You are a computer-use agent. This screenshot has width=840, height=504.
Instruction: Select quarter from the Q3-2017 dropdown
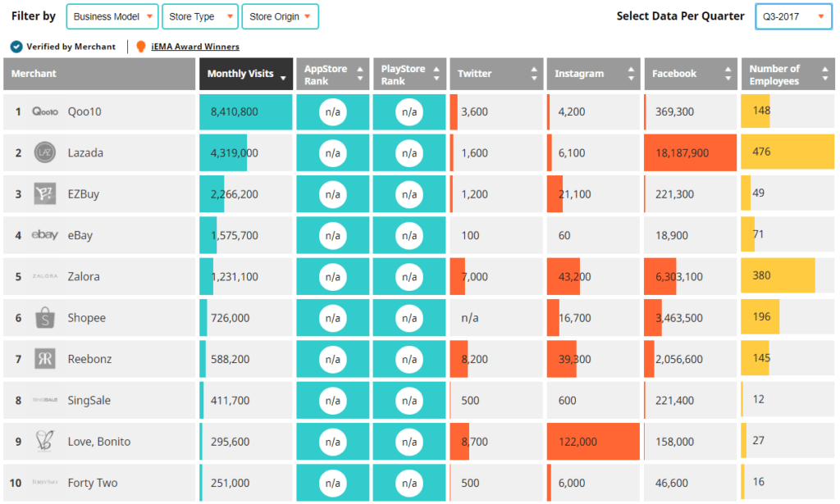(x=793, y=16)
